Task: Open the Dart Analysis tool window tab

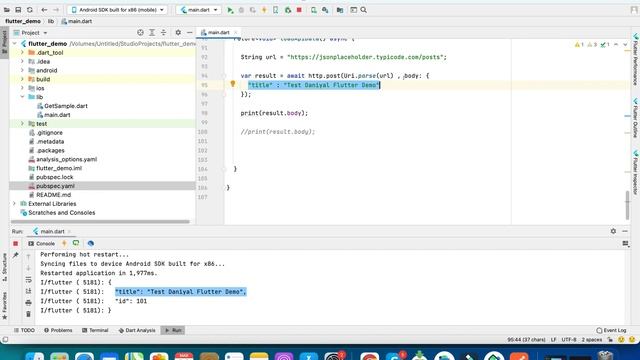Action: [x=137, y=330]
